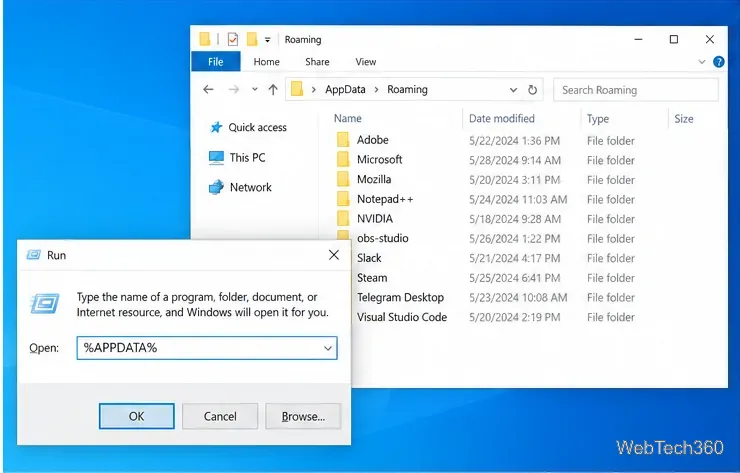Click the Properties checkmark icon in title bar

(233, 39)
